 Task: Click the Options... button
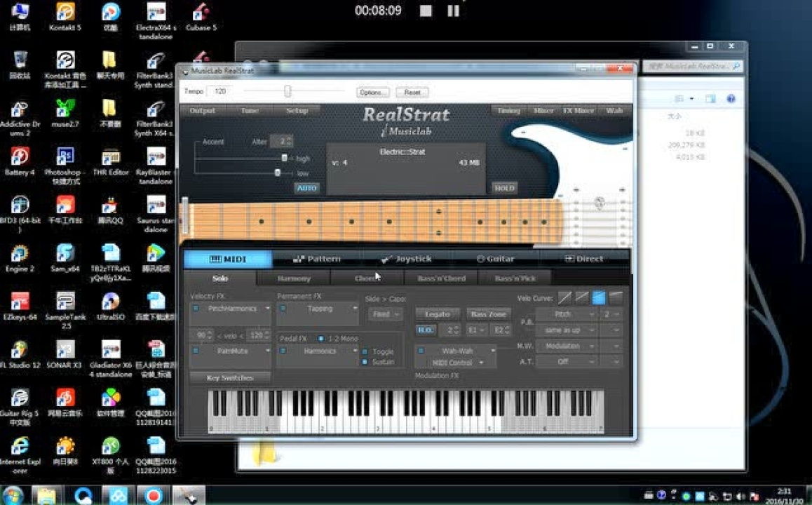(x=373, y=92)
